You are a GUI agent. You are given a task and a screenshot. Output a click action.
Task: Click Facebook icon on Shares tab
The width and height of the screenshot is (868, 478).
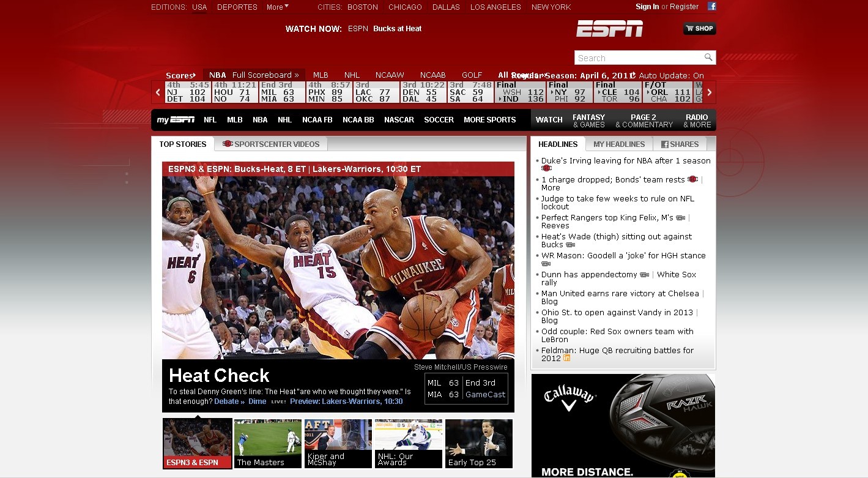pyautogui.click(x=664, y=144)
